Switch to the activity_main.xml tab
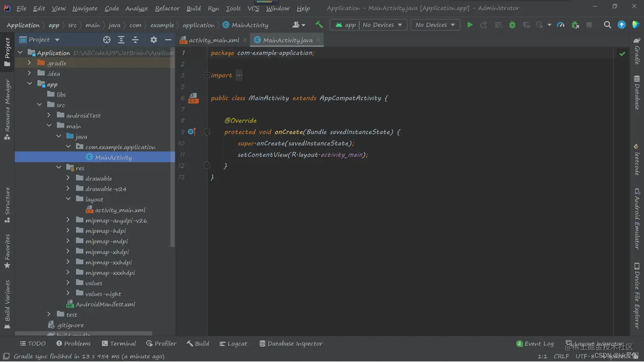The width and height of the screenshot is (644, 362). tap(213, 40)
